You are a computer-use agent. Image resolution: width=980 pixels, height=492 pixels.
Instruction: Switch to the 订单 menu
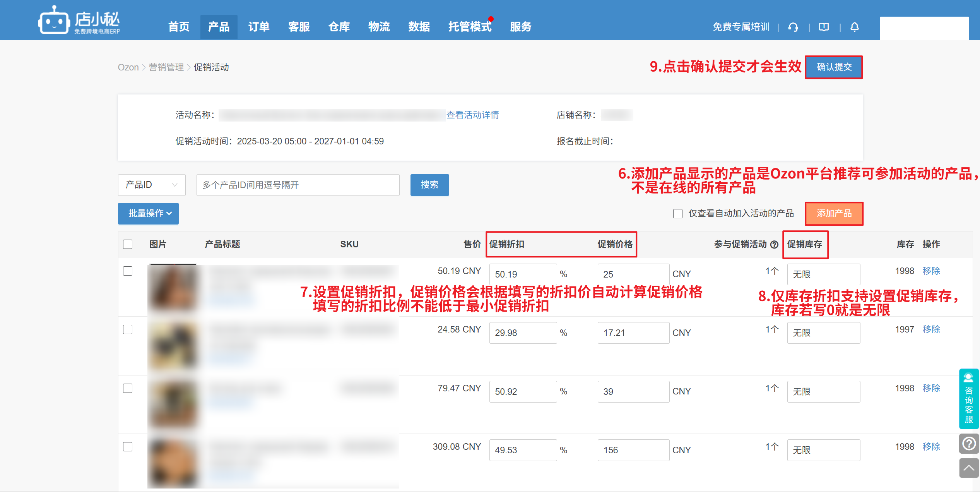click(x=258, y=27)
